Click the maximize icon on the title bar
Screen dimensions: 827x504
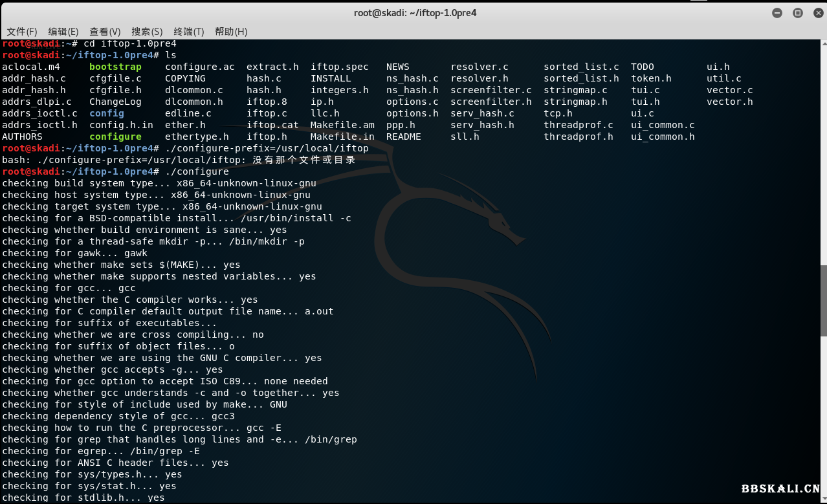[797, 12]
